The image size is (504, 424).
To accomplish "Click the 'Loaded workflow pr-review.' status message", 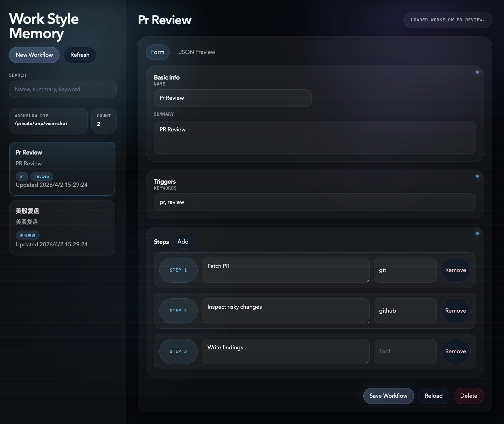I will pos(448,20).
